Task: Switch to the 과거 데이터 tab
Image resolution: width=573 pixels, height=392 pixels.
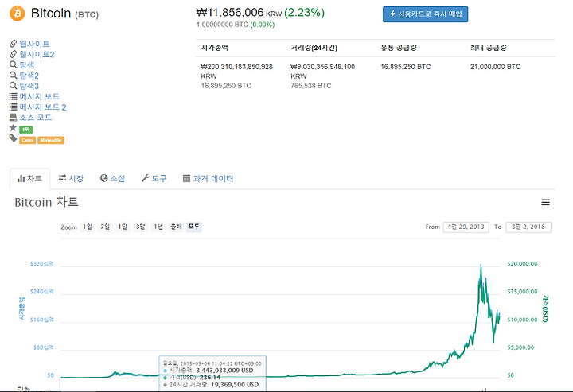Action: tap(208, 178)
